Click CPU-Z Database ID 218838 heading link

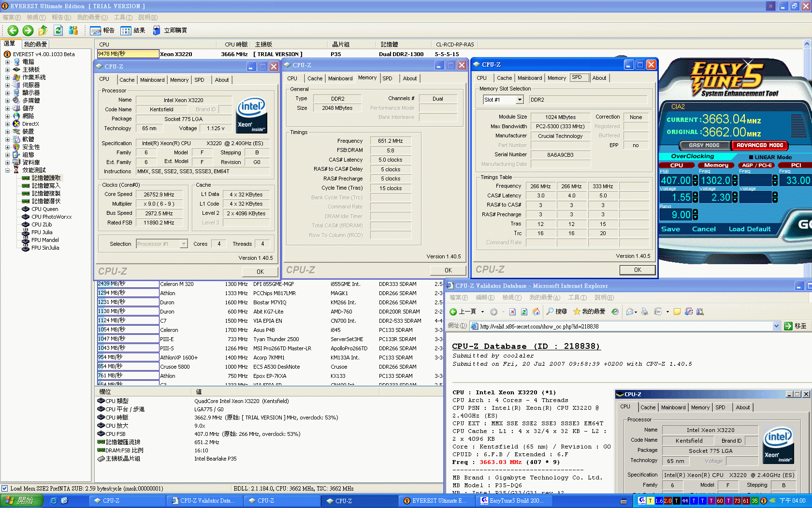526,346
